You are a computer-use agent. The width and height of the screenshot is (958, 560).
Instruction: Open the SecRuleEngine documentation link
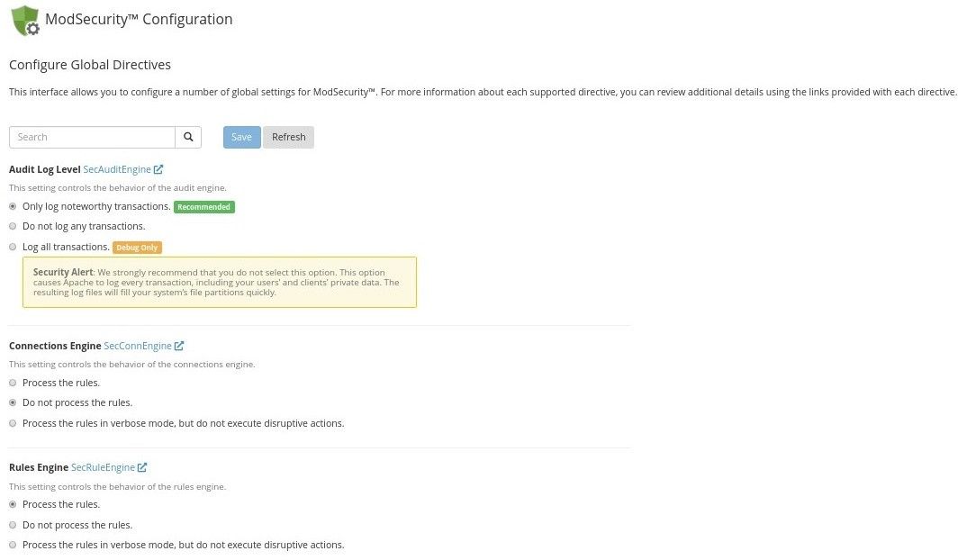coord(103,467)
